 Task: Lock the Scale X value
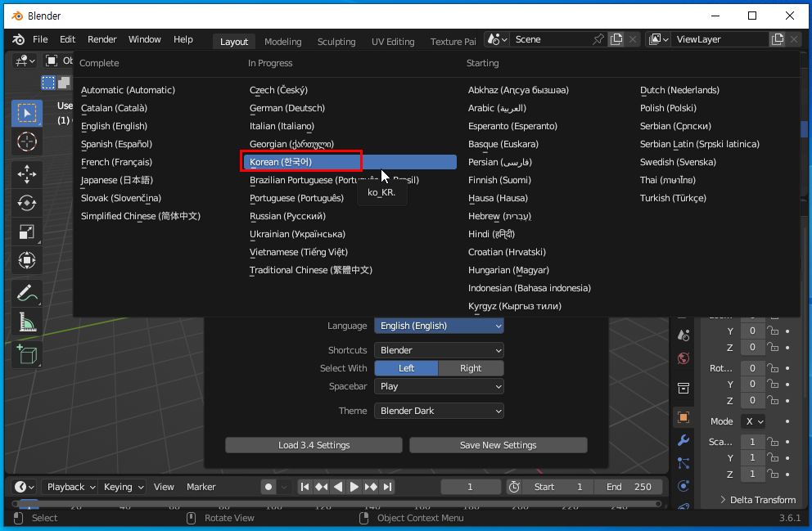[x=773, y=442]
